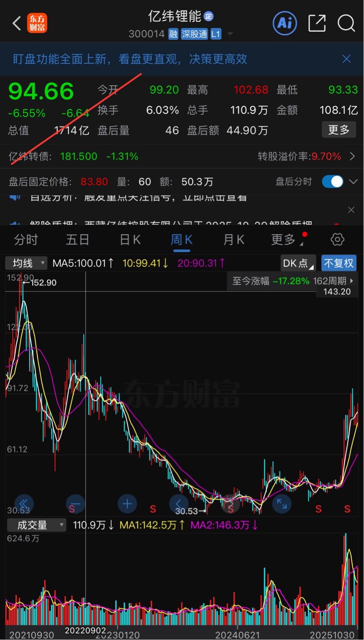Tap the single left-arrow chart icon
Screen dimensions: 364x640
pos(179,504)
